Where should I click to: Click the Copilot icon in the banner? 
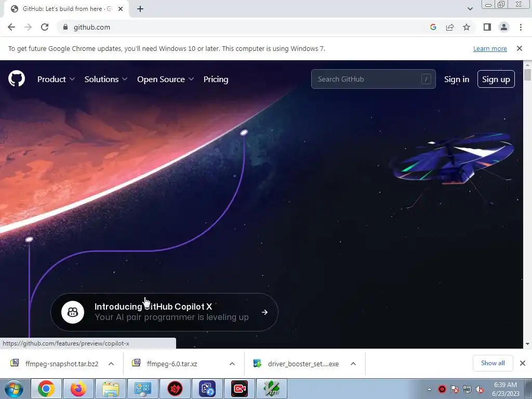pos(73,312)
